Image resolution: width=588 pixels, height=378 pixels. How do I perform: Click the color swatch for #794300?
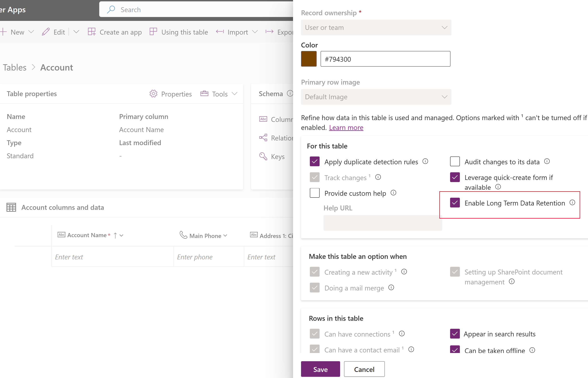pos(309,59)
